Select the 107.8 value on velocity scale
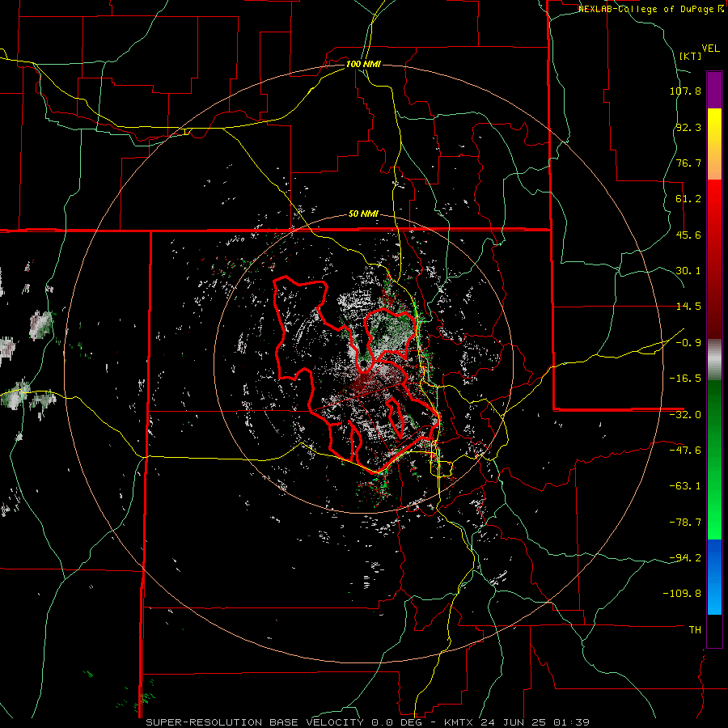Viewport: 728px width, 728px height. click(685, 91)
